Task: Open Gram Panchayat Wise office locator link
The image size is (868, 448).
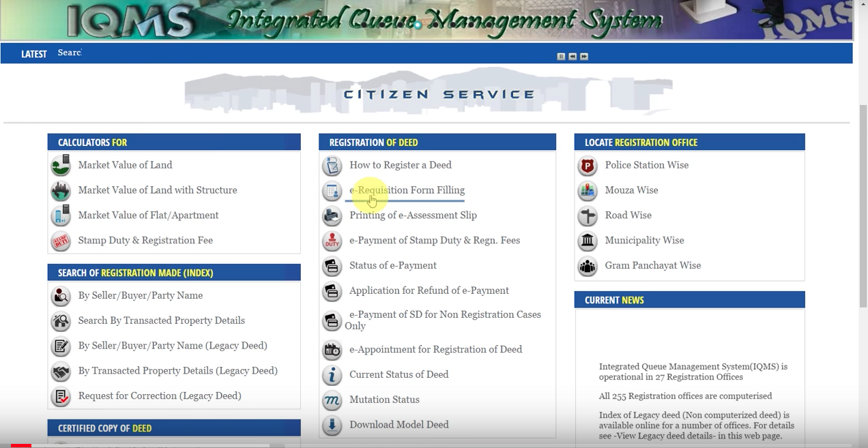Action: pos(652,266)
